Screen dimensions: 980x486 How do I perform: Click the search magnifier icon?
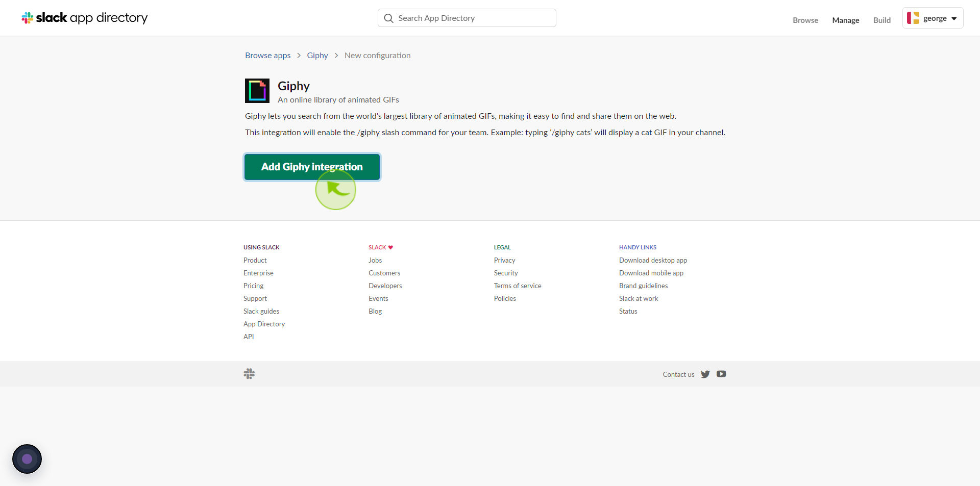point(388,18)
